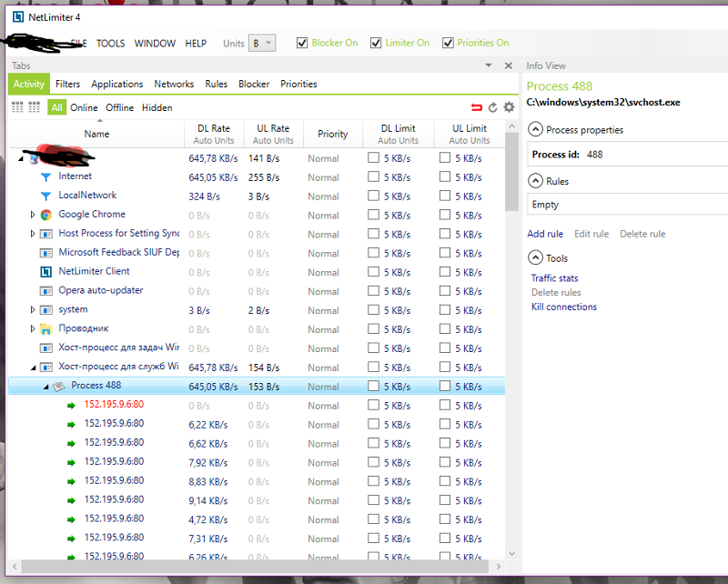Toggle the Limiter On checkbox
The width and height of the screenshot is (728, 584).
click(376, 43)
